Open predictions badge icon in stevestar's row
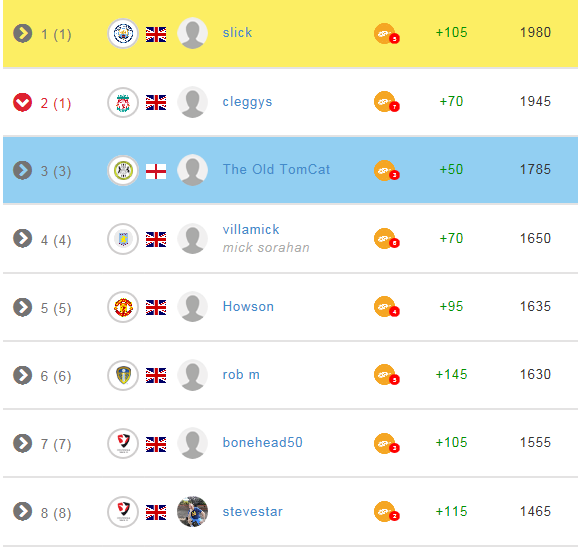Image resolution: width=578 pixels, height=547 pixels. click(387, 512)
